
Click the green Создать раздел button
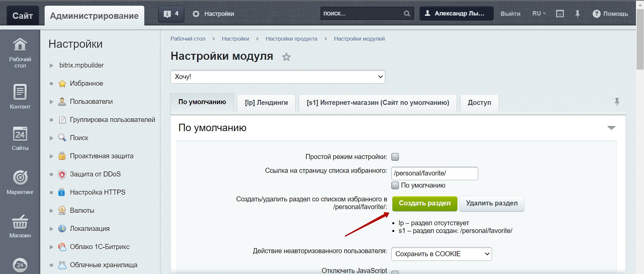coord(425,203)
